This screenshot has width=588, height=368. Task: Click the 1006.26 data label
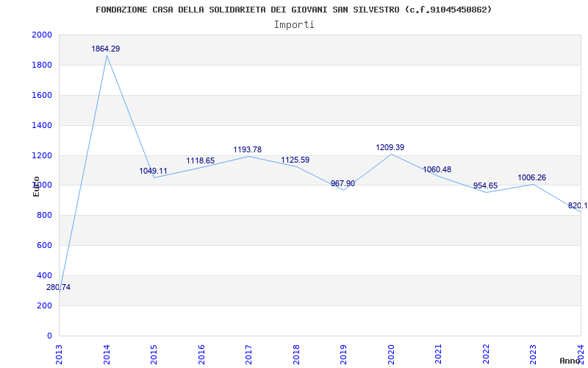[532, 178]
